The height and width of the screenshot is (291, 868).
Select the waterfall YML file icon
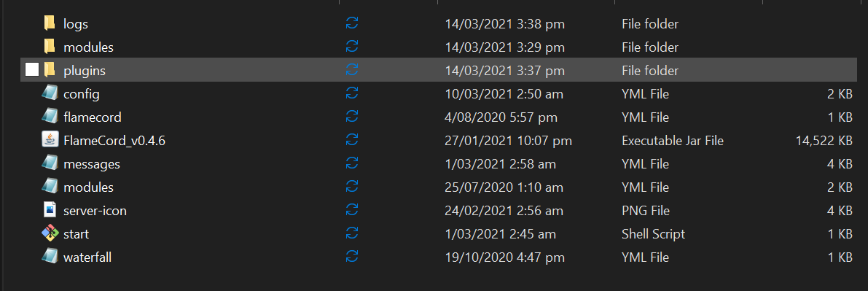tap(50, 257)
